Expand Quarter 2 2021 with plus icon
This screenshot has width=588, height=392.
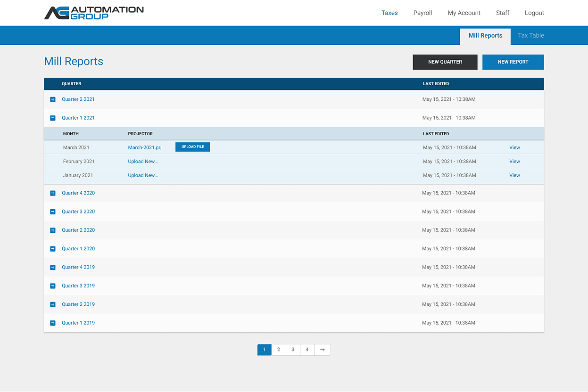(53, 99)
